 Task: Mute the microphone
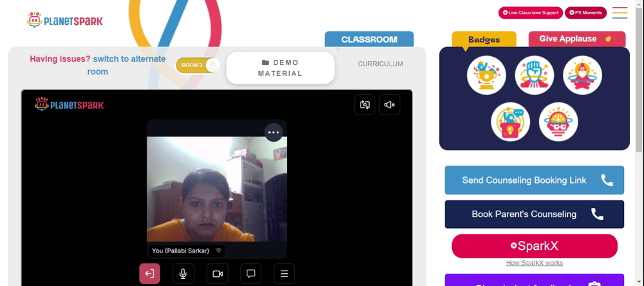click(x=184, y=274)
